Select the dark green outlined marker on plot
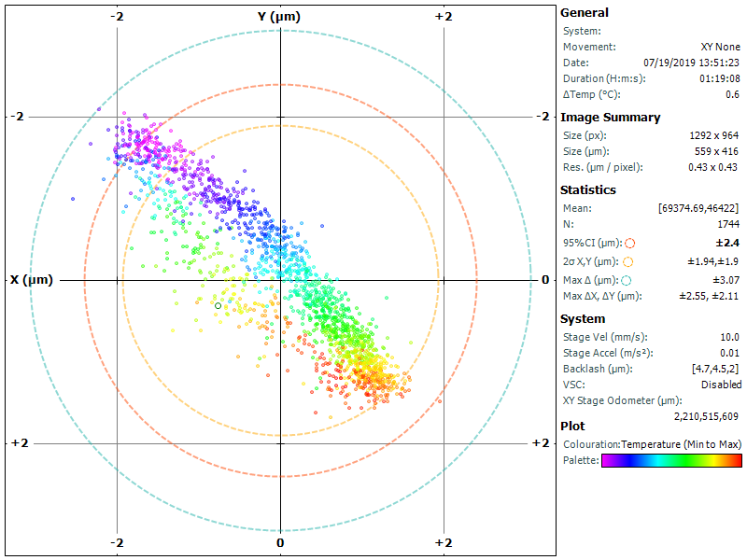747x560 pixels. tap(218, 305)
